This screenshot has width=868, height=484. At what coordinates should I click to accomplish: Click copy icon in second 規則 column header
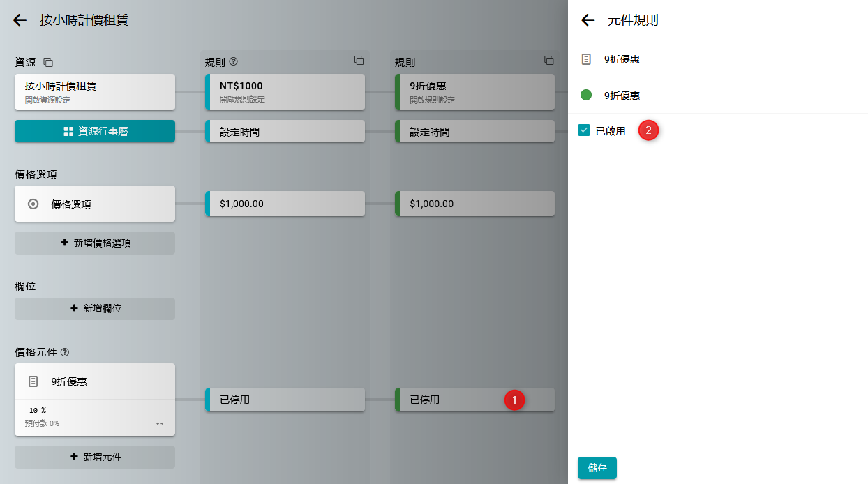(x=548, y=61)
